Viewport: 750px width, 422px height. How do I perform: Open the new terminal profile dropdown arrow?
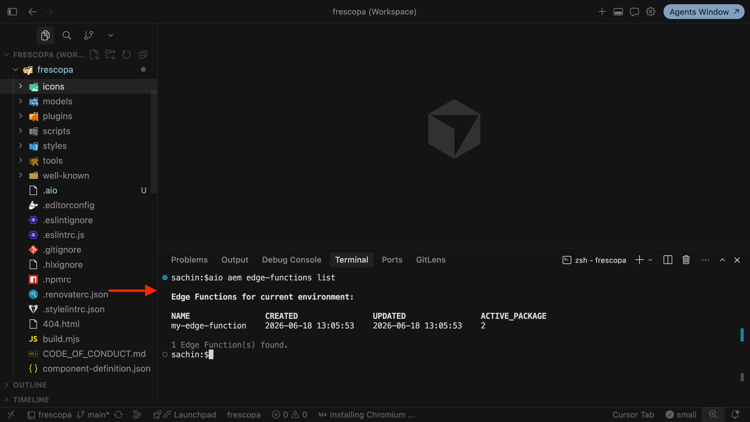[650, 260]
